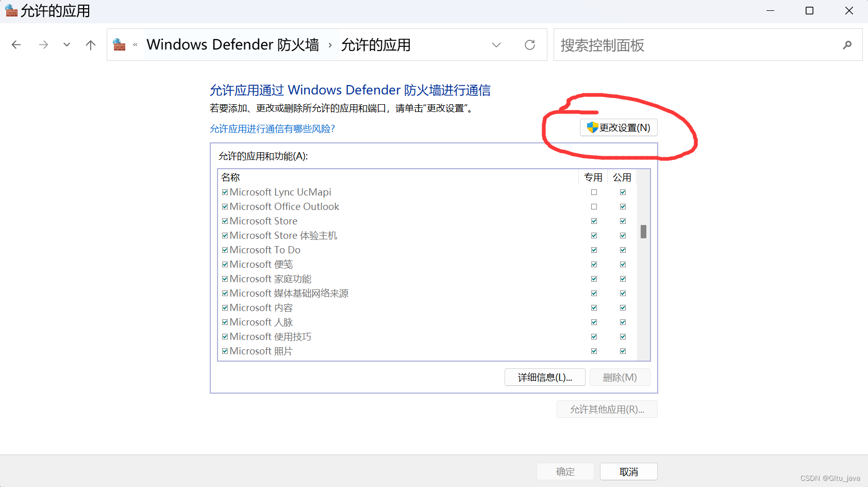Click the 删除(M) button

click(620, 377)
